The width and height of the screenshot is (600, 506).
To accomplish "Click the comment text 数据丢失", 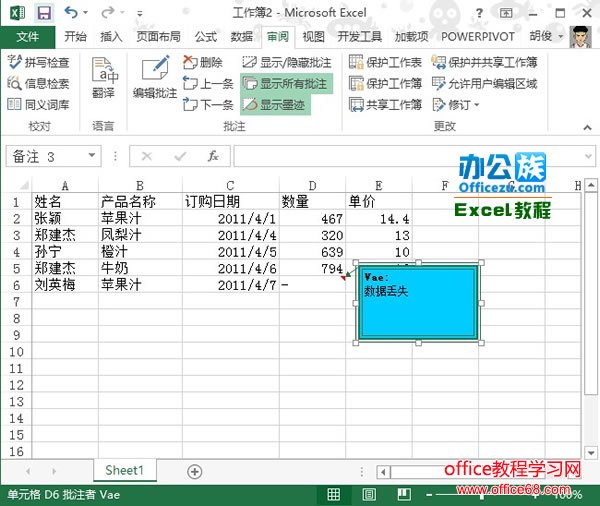I will coord(386,292).
